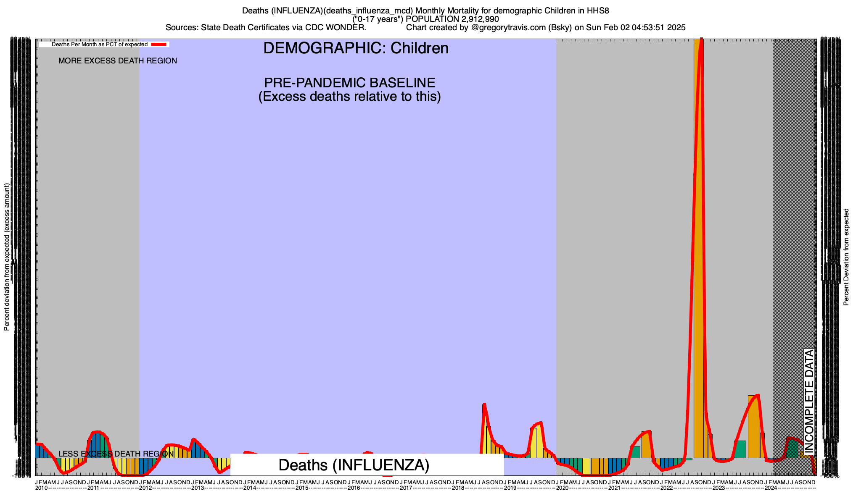Click the 2015 year label on x-axis
The image size is (861, 504).
click(x=302, y=488)
